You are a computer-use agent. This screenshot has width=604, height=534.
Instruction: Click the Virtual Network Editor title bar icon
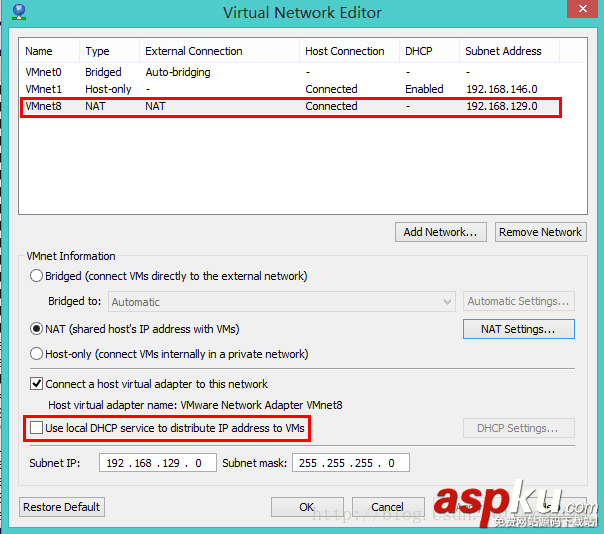[x=18, y=12]
